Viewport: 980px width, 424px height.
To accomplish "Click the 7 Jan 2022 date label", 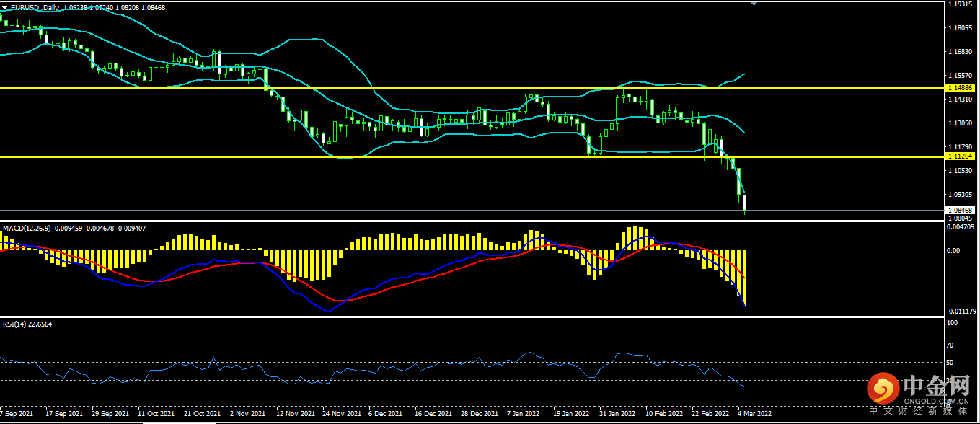I will click(524, 415).
